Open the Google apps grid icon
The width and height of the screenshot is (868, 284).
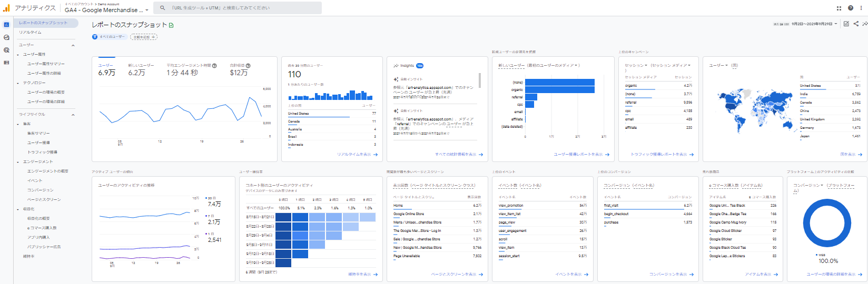pyautogui.click(x=839, y=8)
